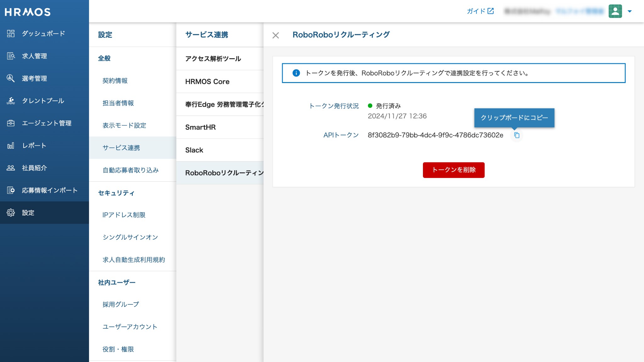Select SmartHR service
The height and width of the screenshot is (362, 644).
220,127
